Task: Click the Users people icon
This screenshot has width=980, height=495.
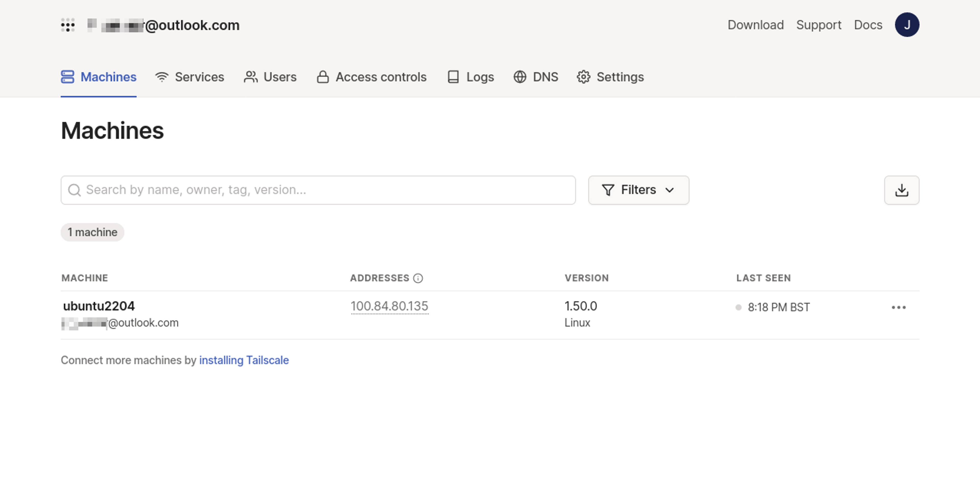Action: 251,77
